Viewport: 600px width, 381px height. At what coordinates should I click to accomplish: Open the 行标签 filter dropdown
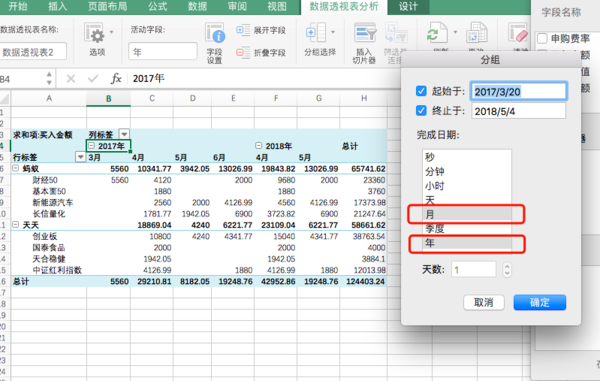click(x=80, y=157)
